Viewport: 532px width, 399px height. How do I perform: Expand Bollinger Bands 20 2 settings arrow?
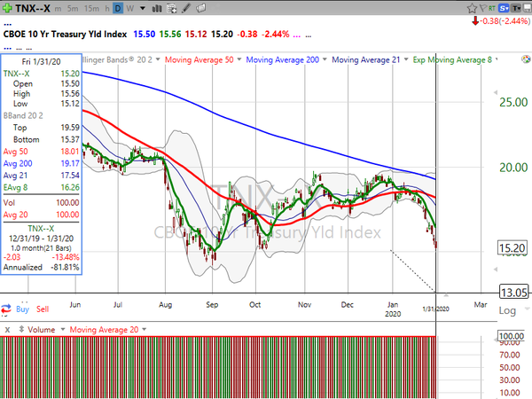tap(158, 59)
